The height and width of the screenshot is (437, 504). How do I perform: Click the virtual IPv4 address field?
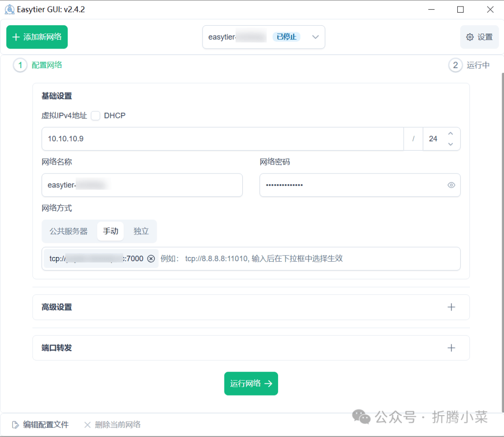coord(222,139)
